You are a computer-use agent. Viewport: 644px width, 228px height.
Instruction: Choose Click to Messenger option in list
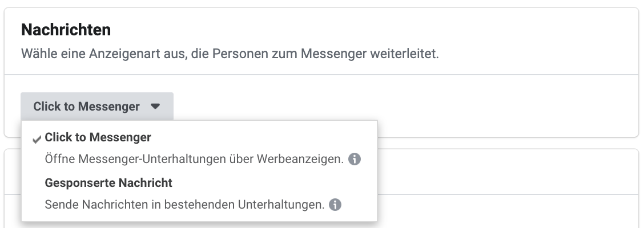click(98, 137)
